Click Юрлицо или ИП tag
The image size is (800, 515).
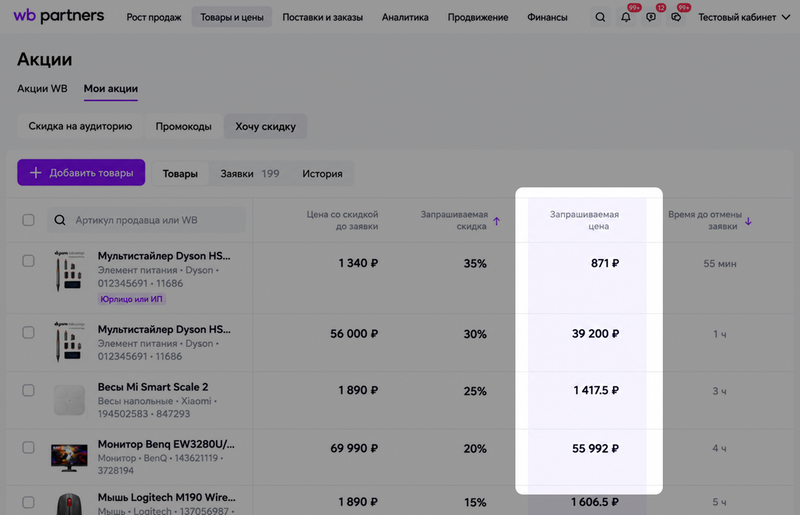point(132,299)
